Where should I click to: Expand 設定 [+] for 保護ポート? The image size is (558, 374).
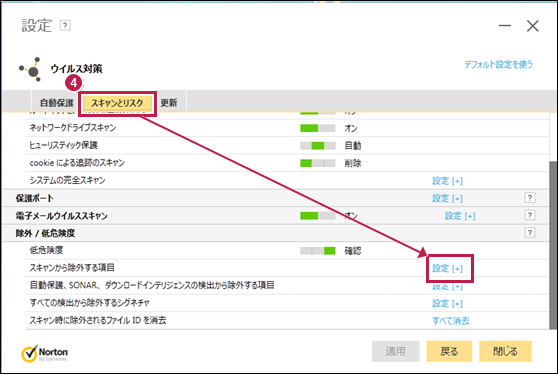pos(447,198)
